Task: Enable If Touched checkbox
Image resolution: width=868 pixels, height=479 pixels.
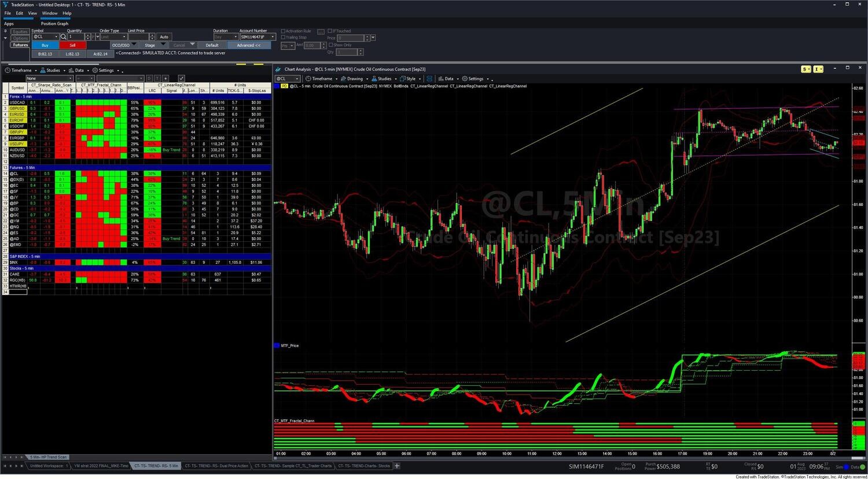Action: pyautogui.click(x=330, y=31)
